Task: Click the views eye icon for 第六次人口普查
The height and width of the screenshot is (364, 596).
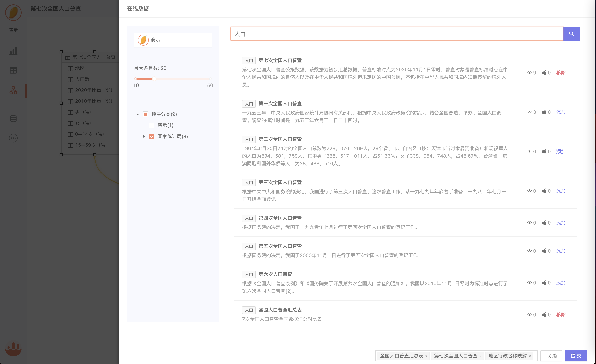Action: click(x=529, y=283)
